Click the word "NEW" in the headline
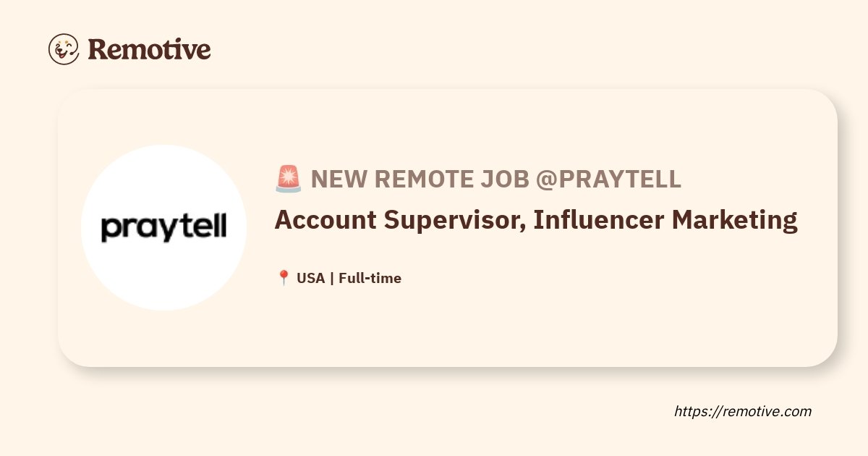Image resolution: width=868 pixels, height=456 pixels. [338, 179]
